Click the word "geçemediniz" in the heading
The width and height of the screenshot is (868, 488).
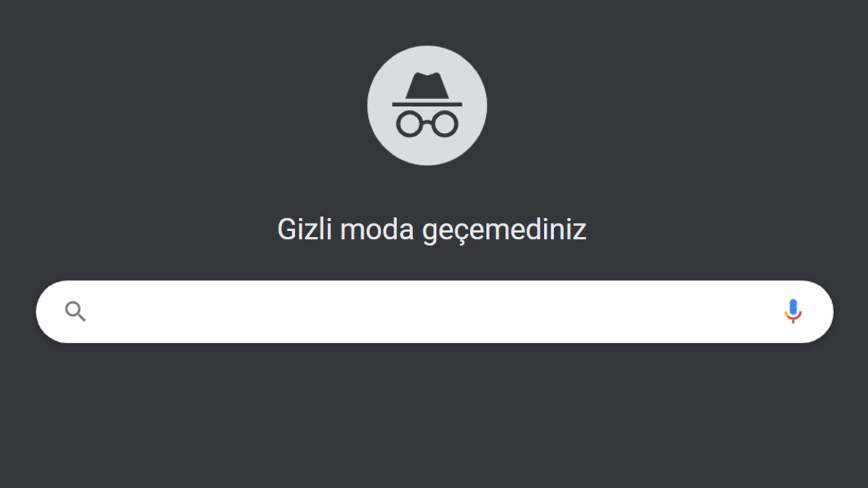(x=504, y=231)
